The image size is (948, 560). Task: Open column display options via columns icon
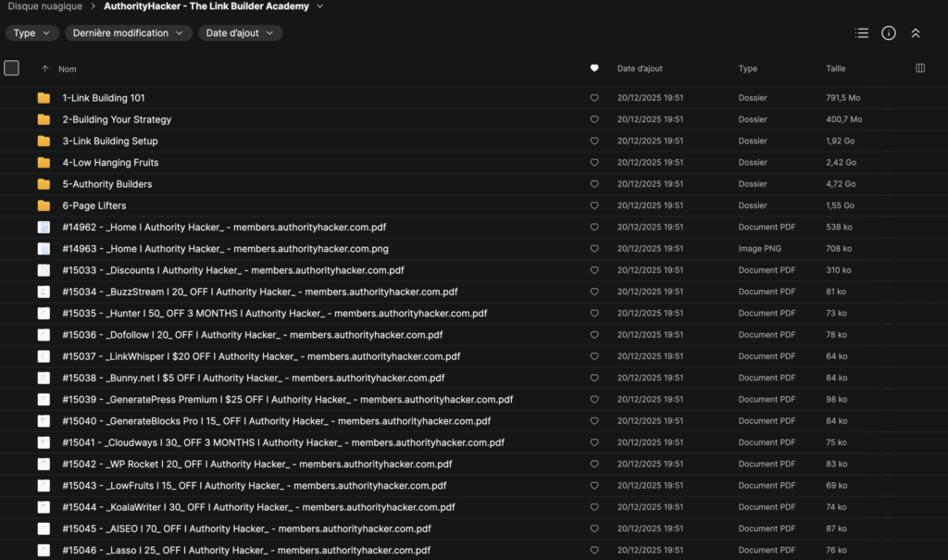click(x=919, y=68)
